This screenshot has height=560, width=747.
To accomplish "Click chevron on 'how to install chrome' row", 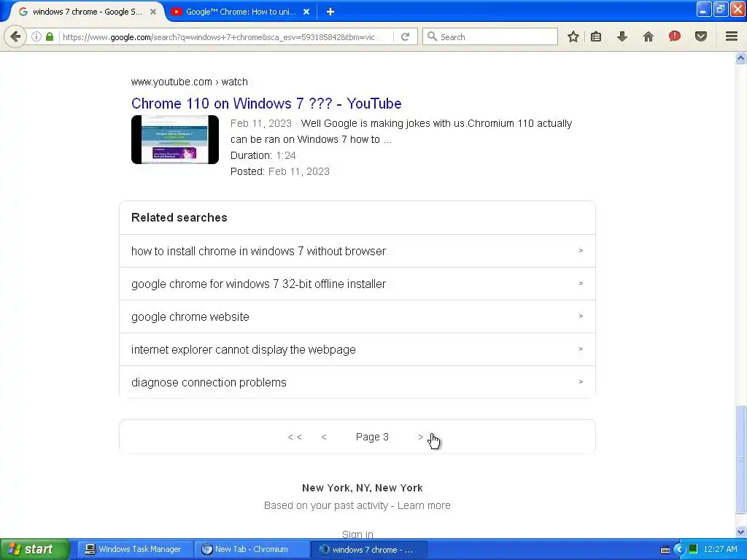I will [581, 251].
